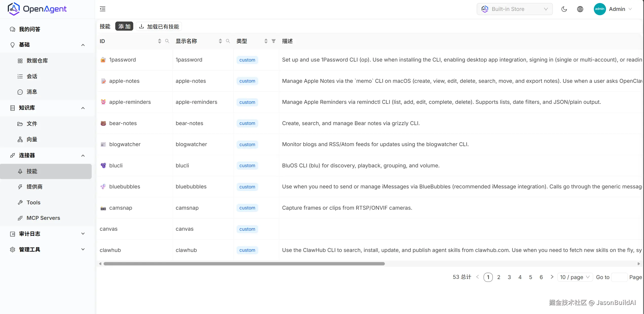Go to page 3

click(509, 277)
